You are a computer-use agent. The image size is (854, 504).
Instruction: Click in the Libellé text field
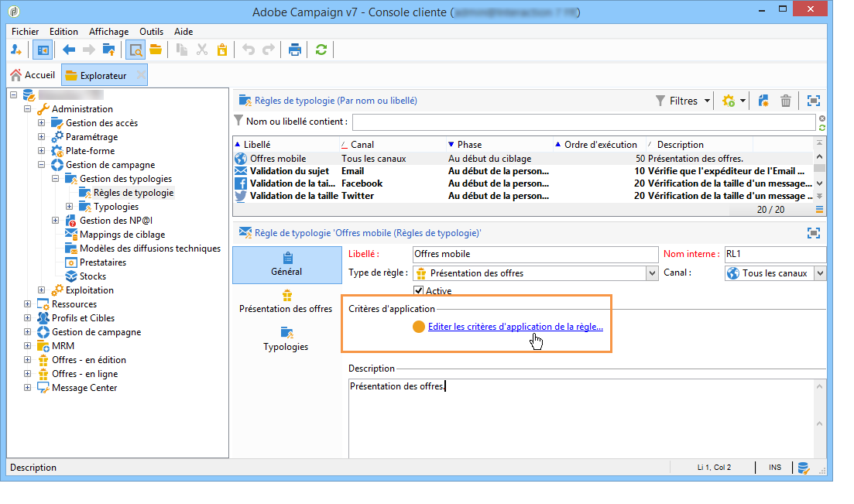(x=535, y=254)
